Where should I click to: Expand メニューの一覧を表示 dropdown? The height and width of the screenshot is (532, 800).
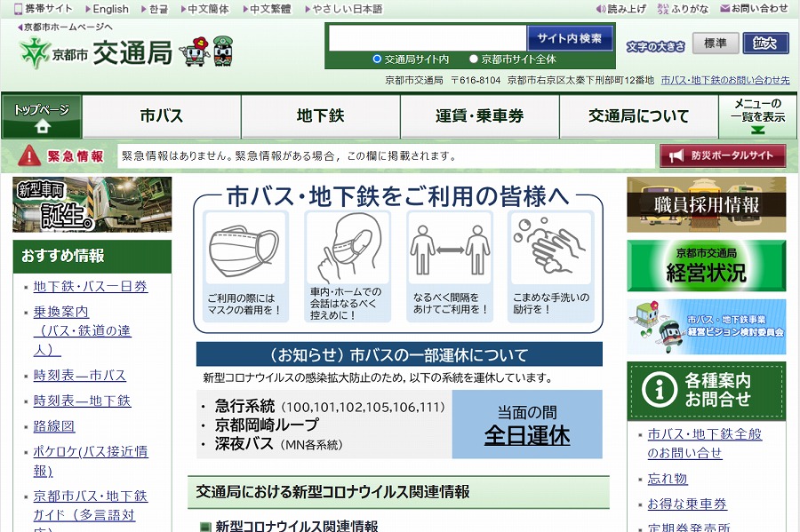tap(757, 116)
